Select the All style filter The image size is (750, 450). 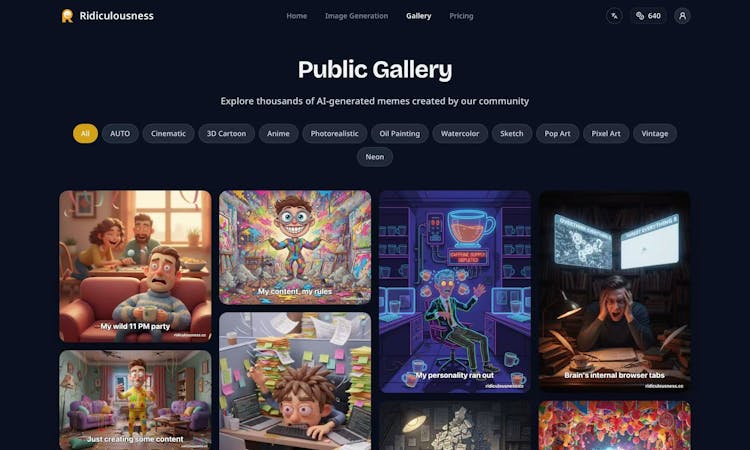pyautogui.click(x=85, y=133)
